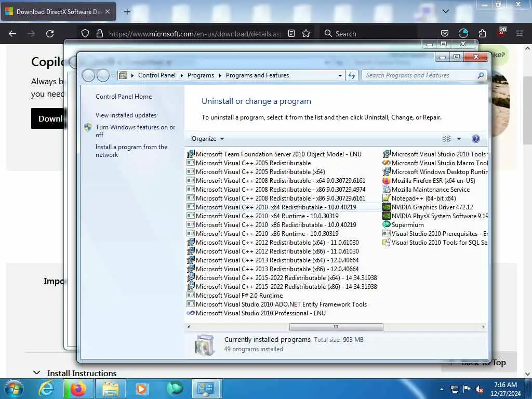Click the site padlock icon in the address bar
This screenshot has width=532, height=399.
pyautogui.click(x=99, y=33)
